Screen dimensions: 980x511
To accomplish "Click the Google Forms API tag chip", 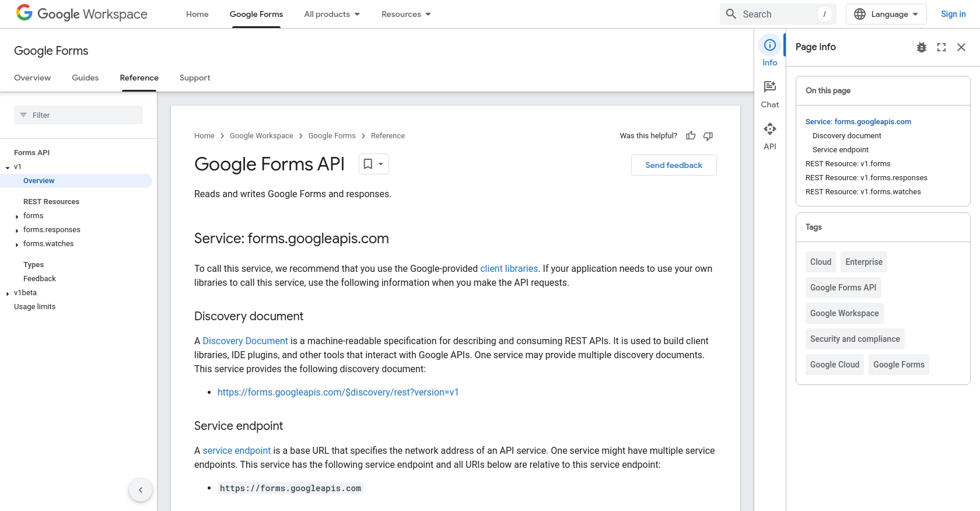I will pos(843,288).
